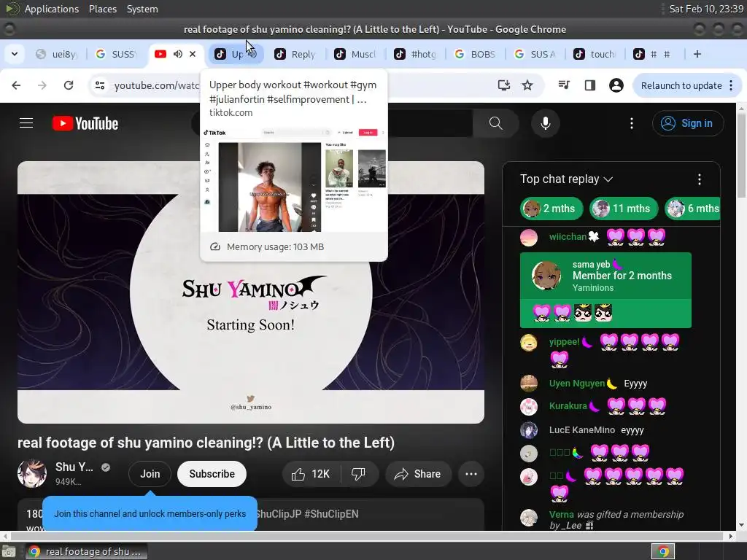Click the horizontal page scrollbar
This screenshot has width=747, height=560.
[x=368, y=536]
